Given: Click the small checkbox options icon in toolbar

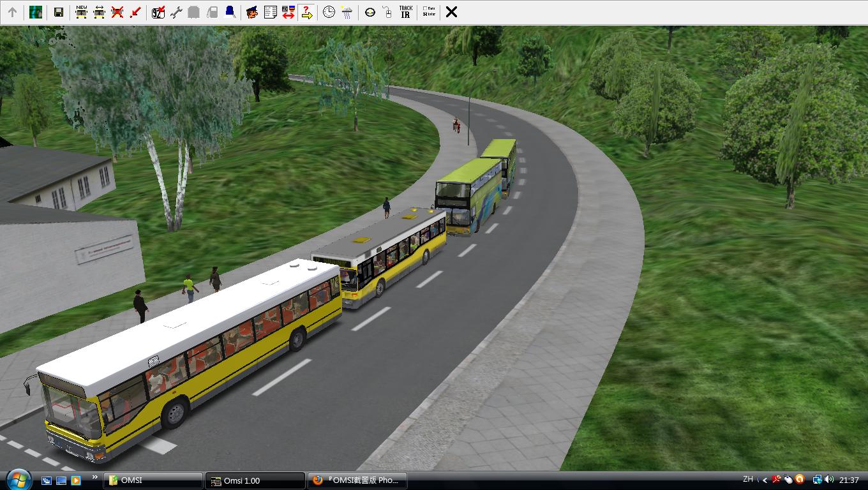Looking at the screenshot, I should click(x=429, y=12).
